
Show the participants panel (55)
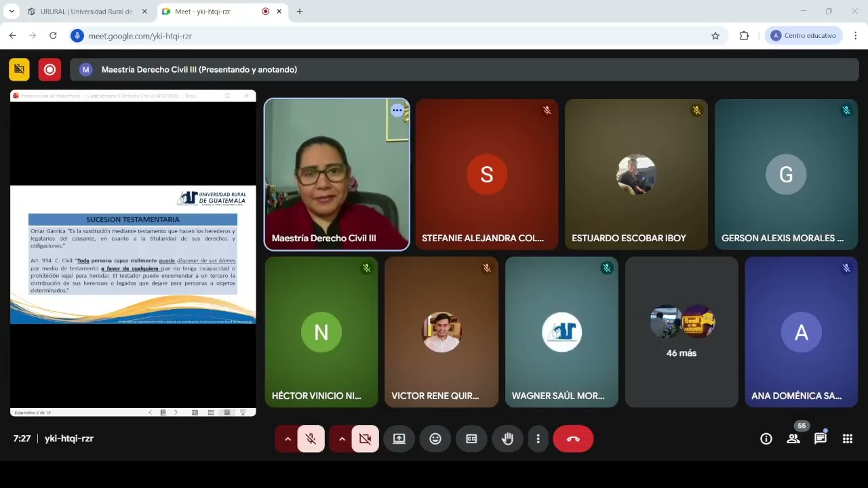[x=793, y=439]
